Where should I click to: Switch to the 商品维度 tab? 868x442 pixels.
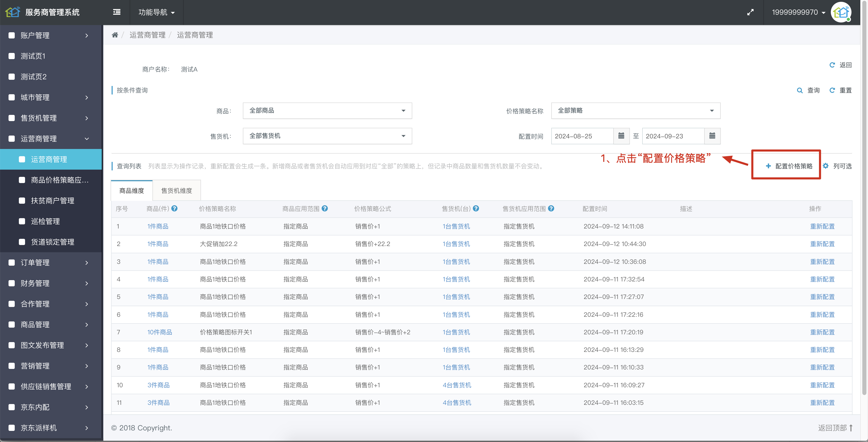click(132, 191)
